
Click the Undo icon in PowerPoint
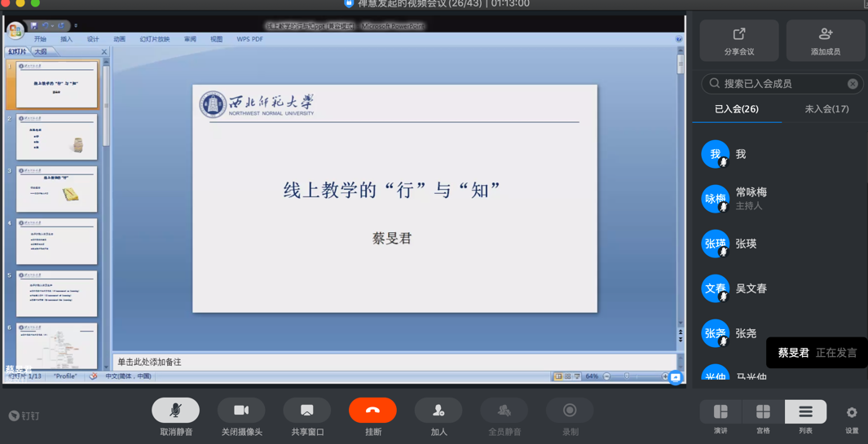[45, 25]
